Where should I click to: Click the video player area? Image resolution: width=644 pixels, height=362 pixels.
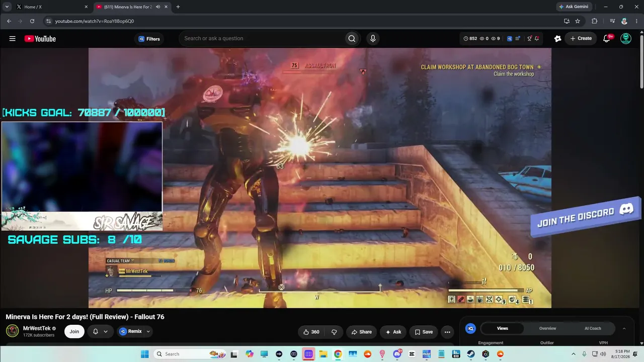point(320,178)
